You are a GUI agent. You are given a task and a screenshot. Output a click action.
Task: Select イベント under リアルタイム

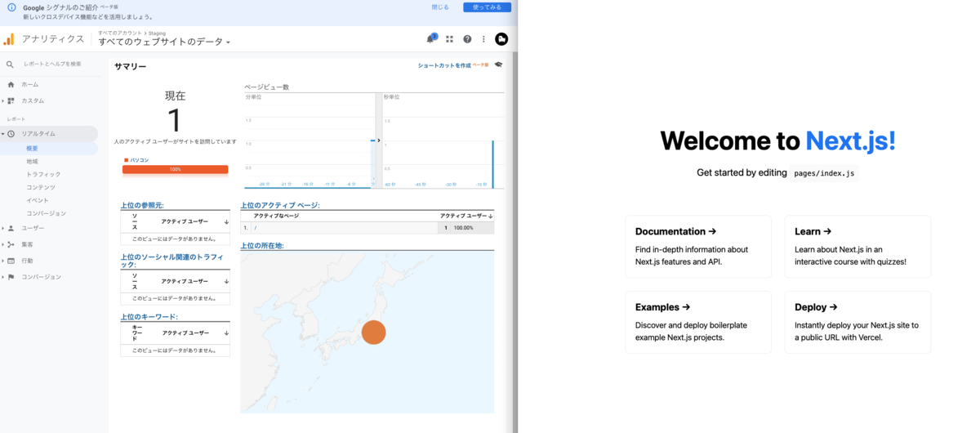[x=38, y=200]
